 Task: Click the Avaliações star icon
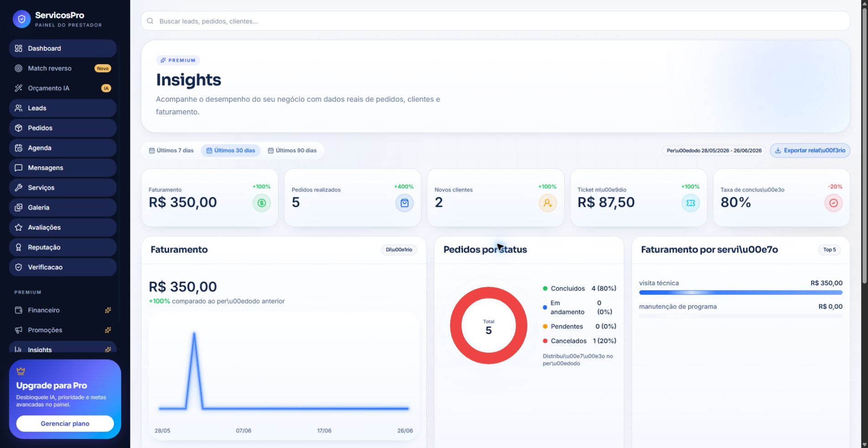pos(19,227)
